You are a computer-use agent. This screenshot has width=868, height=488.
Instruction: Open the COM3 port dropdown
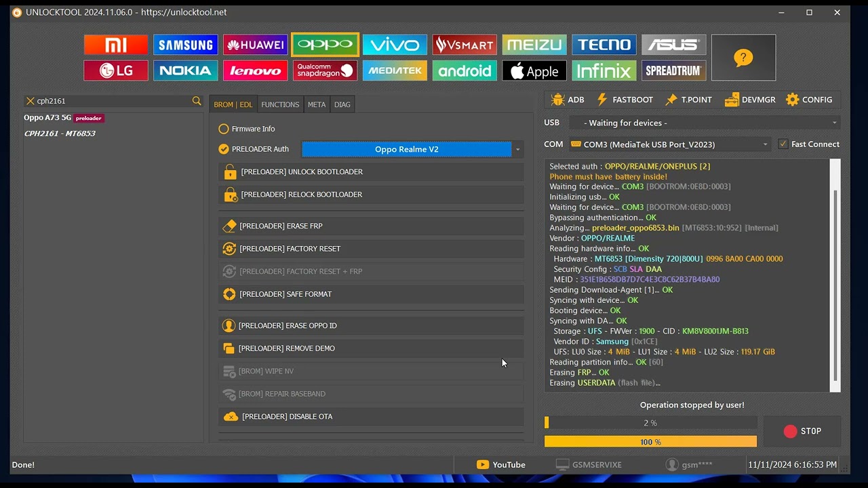pos(670,144)
